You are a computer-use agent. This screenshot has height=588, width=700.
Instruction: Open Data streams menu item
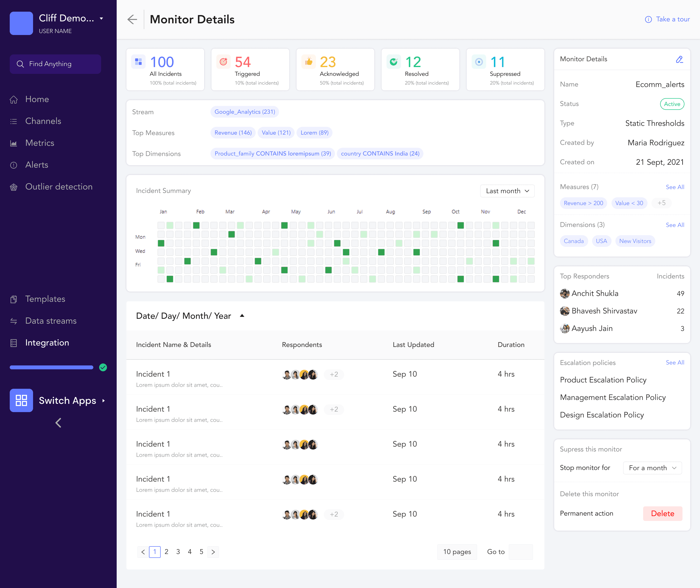51,321
